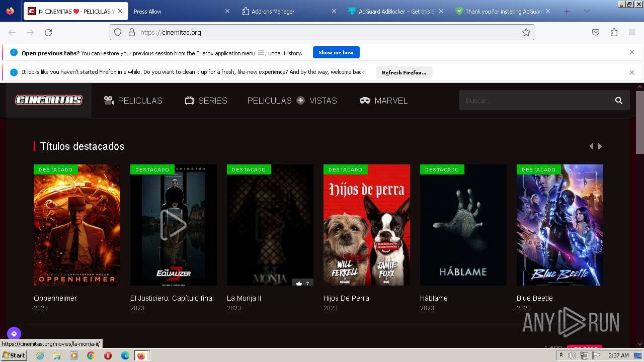Image resolution: width=644 pixels, height=362 pixels.
Task: Open El Justiciero: Capítulo final title link
Action: [172, 298]
